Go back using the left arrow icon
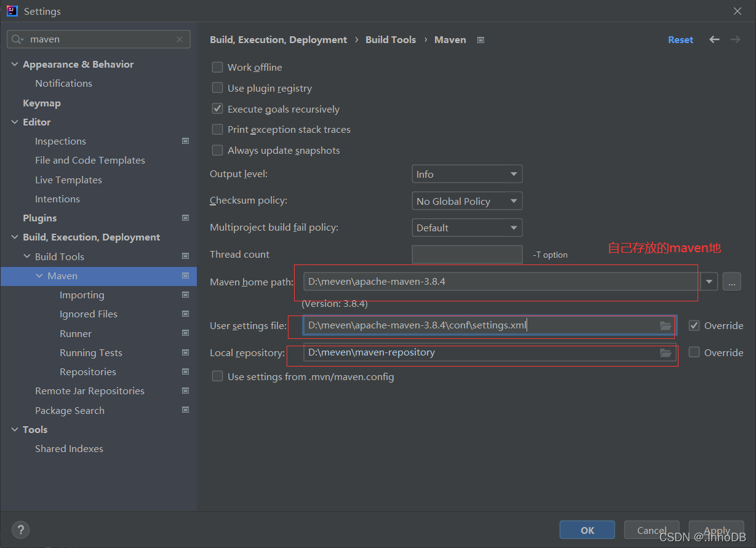Viewport: 756px width, 548px height. tap(714, 39)
